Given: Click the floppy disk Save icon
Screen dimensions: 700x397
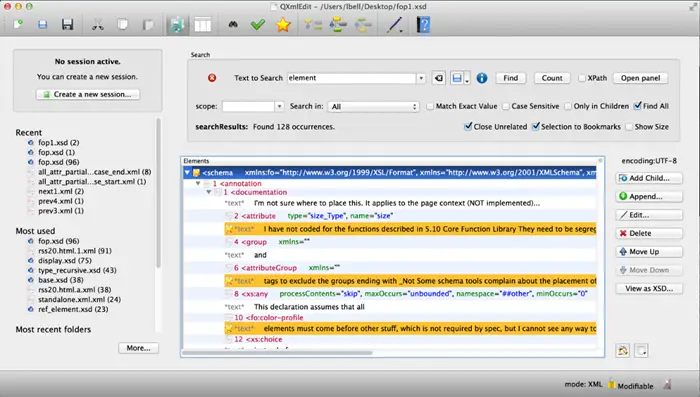Looking at the screenshot, I should (67, 25).
